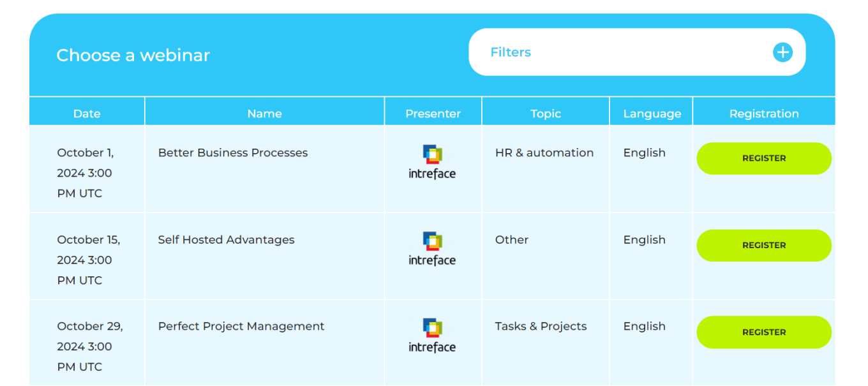Register for the Perfect Project Management webinar
Image resolution: width=868 pixels, height=386 pixels.
[764, 332]
